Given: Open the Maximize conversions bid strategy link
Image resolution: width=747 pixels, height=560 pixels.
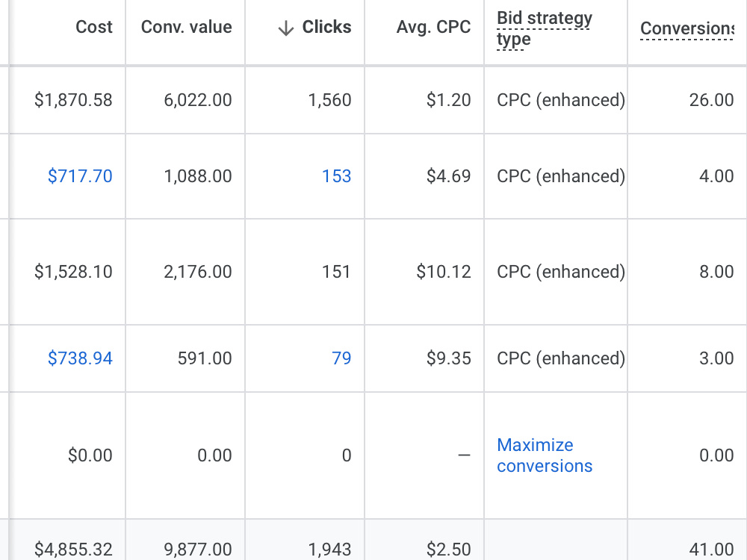Looking at the screenshot, I should pos(545,455).
